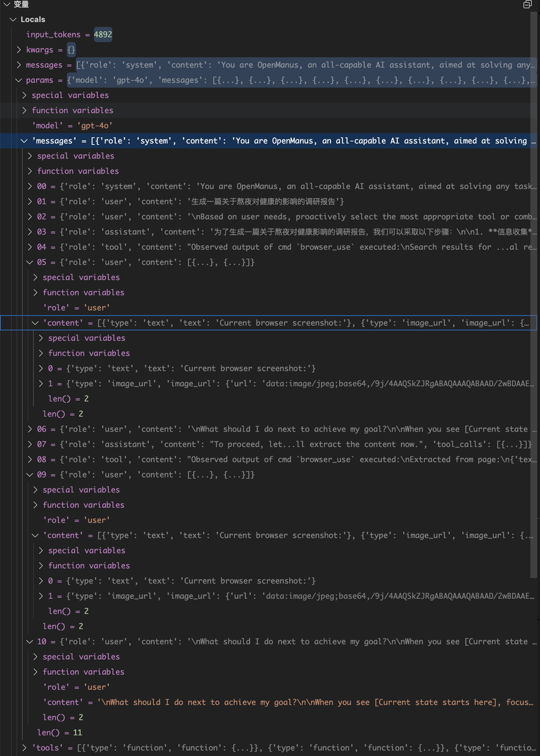Select the input_tokens value 4892

pos(103,35)
